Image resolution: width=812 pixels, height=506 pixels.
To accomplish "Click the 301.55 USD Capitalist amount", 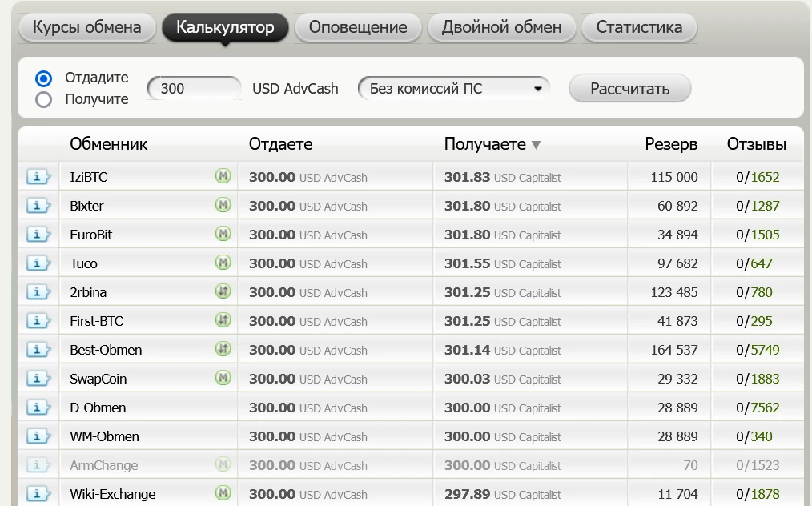I will click(x=503, y=263).
